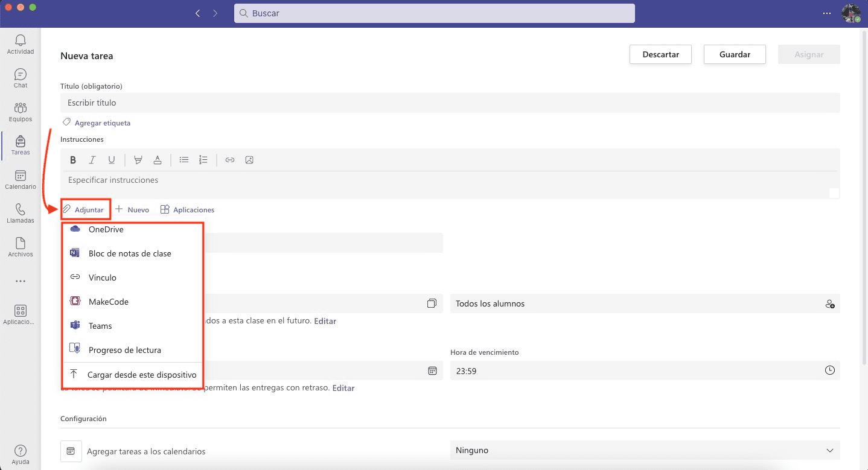The image size is (868, 470).
Task: Open the Chat section
Action: point(21,78)
